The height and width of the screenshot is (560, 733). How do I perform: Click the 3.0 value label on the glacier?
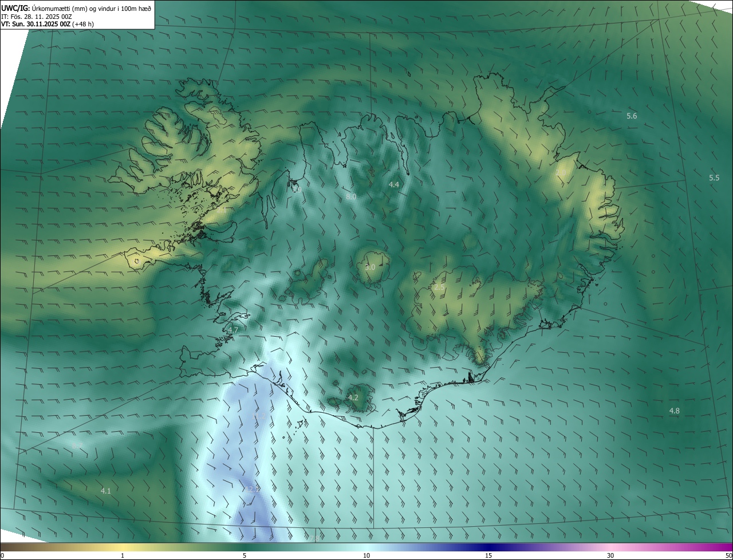click(370, 267)
